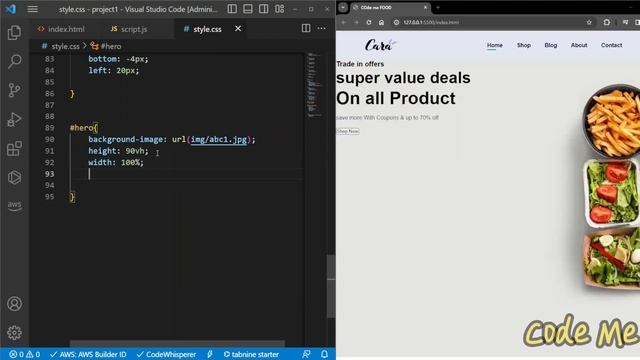Split the editor to the right
The image size is (640, 360).
306,28
